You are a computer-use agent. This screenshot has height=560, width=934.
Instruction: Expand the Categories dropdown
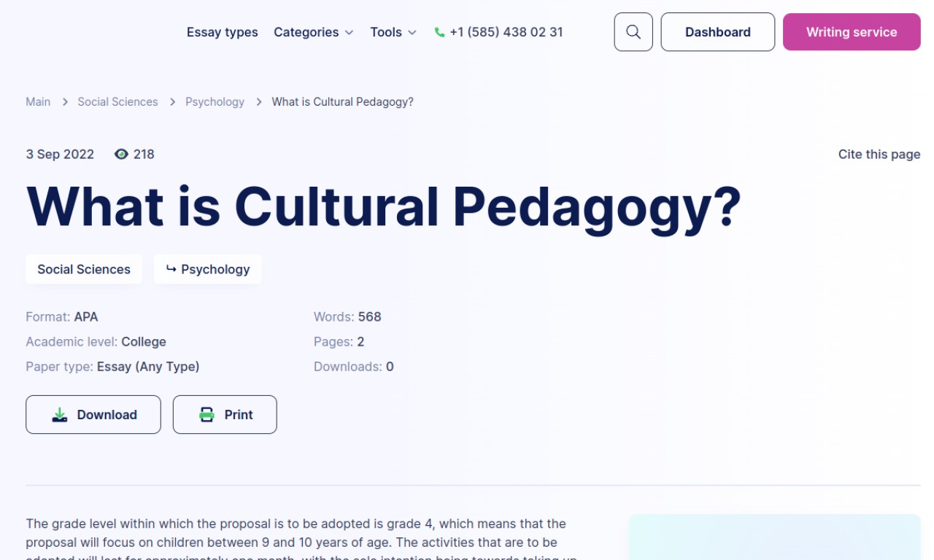[x=314, y=32]
